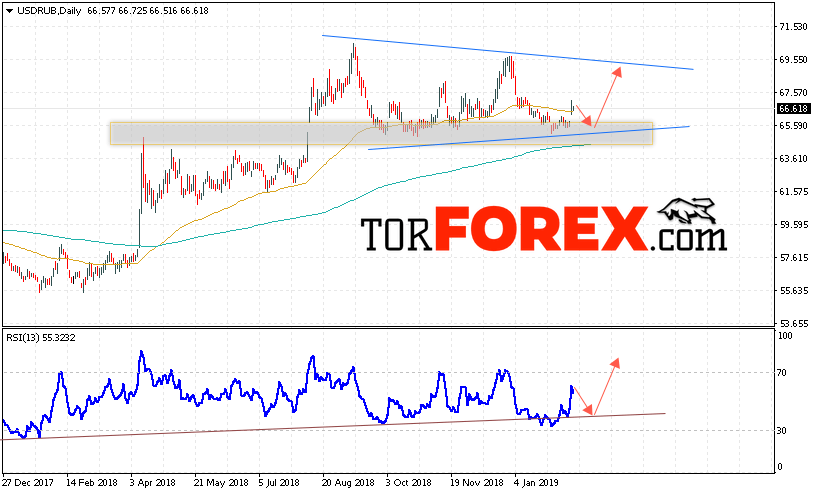Click the 59.595 price axis label

(793, 225)
